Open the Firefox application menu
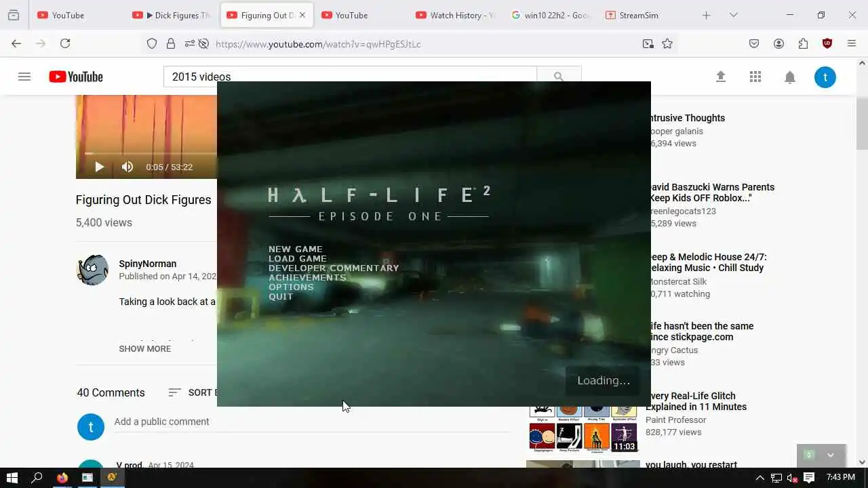Viewport: 868px width, 488px height. 852,43
